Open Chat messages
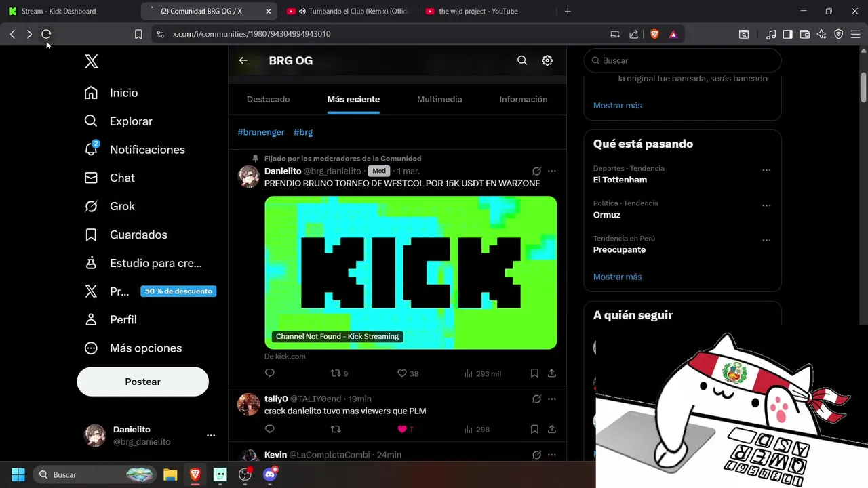Viewport: 868px width, 488px height. 110,178
